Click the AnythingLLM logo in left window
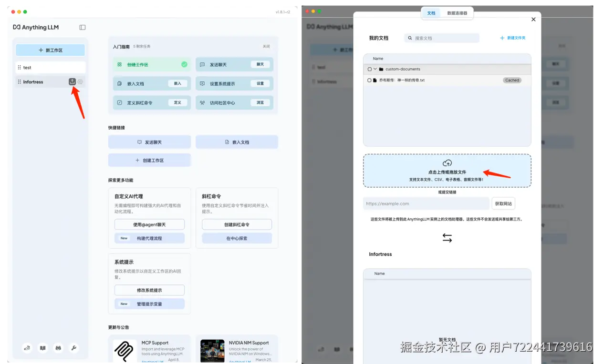Screen dimensions: 603x364 [x=36, y=27]
